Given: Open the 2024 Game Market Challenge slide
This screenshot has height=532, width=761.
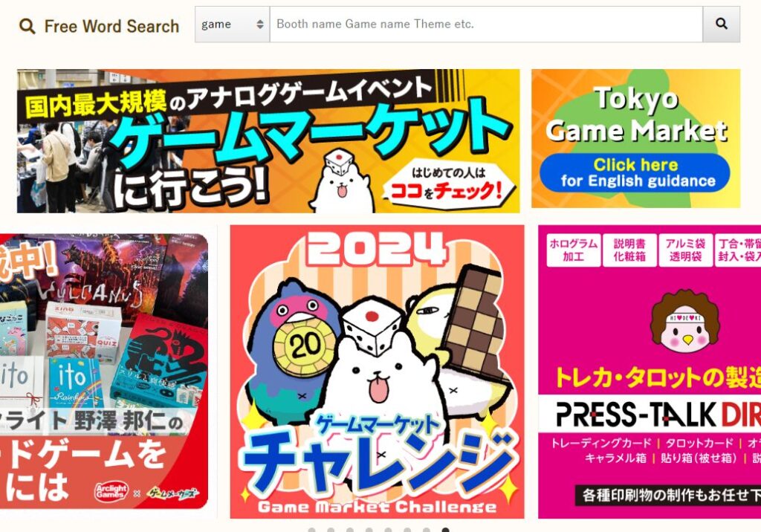Looking at the screenshot, I should pos(377,372).
